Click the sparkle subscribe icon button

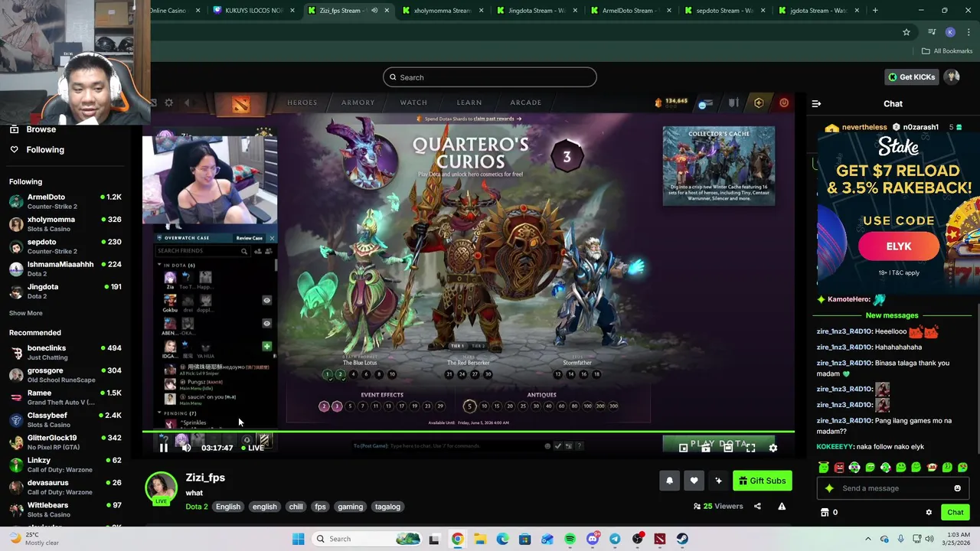tap(718, 481)
